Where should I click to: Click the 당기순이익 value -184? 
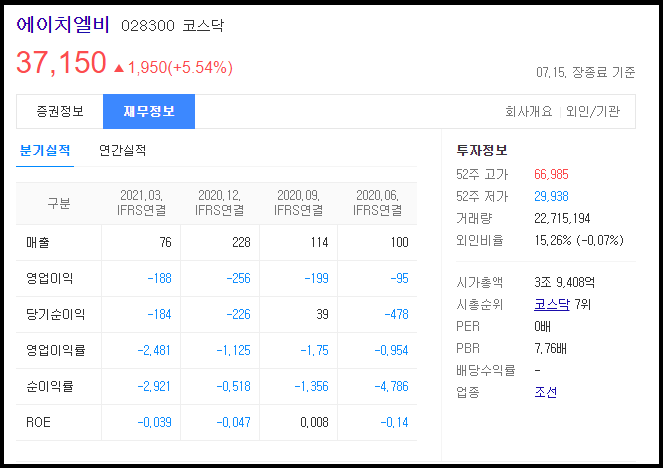pos(159,315)
